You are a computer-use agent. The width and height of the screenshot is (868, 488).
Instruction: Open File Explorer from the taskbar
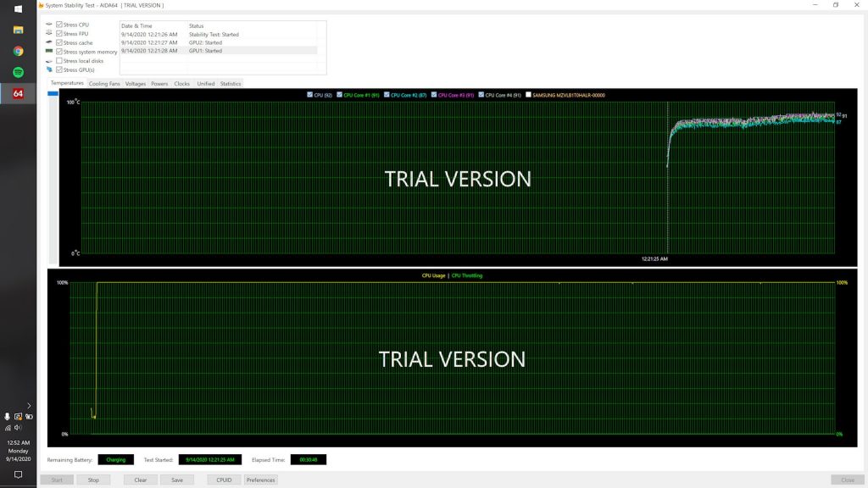(19, 30)
